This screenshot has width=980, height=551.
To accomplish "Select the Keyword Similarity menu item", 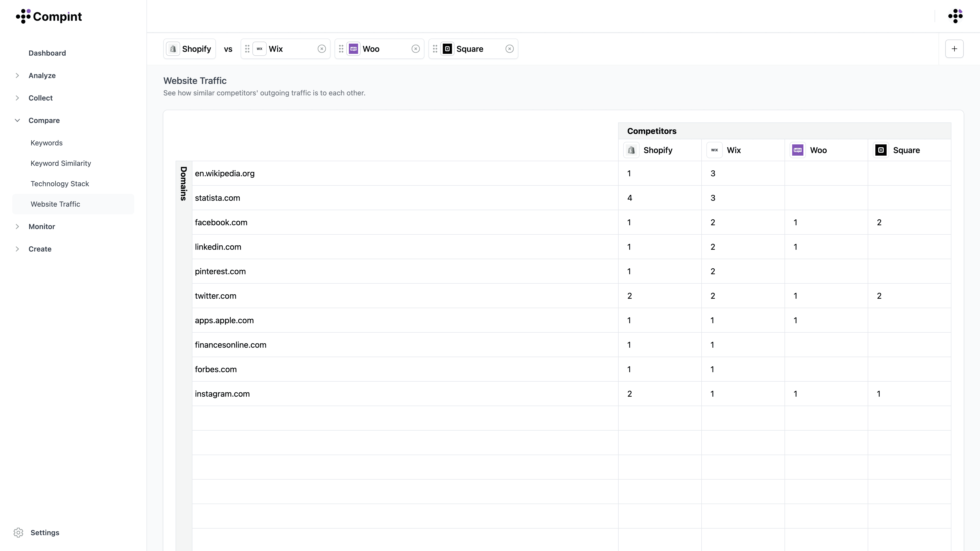I will click(60, 163).
